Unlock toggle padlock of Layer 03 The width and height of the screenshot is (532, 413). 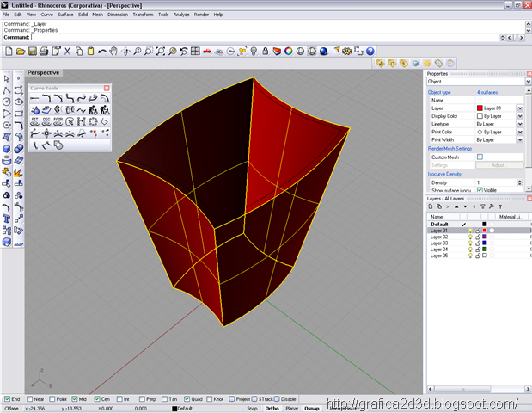[x=478, y=243]
